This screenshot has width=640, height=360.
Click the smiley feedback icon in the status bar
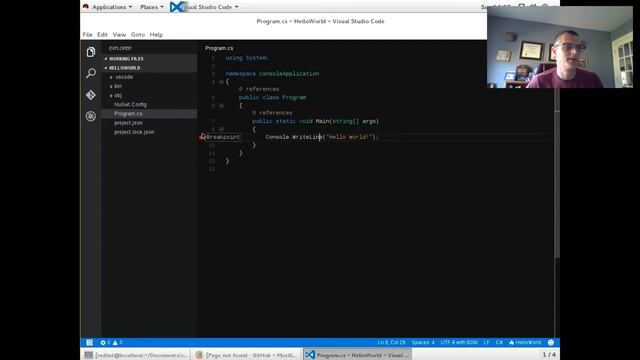[x=551, y=342]
